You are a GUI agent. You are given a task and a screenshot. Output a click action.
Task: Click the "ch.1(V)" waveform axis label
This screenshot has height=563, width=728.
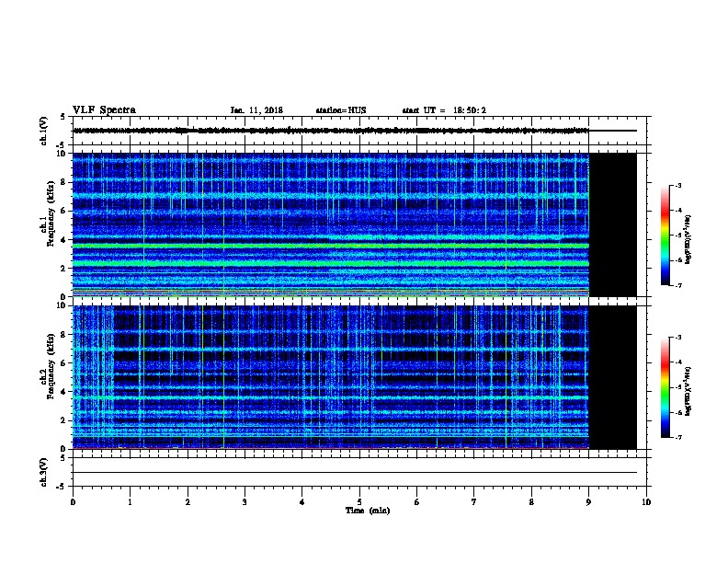coord(43,131)
